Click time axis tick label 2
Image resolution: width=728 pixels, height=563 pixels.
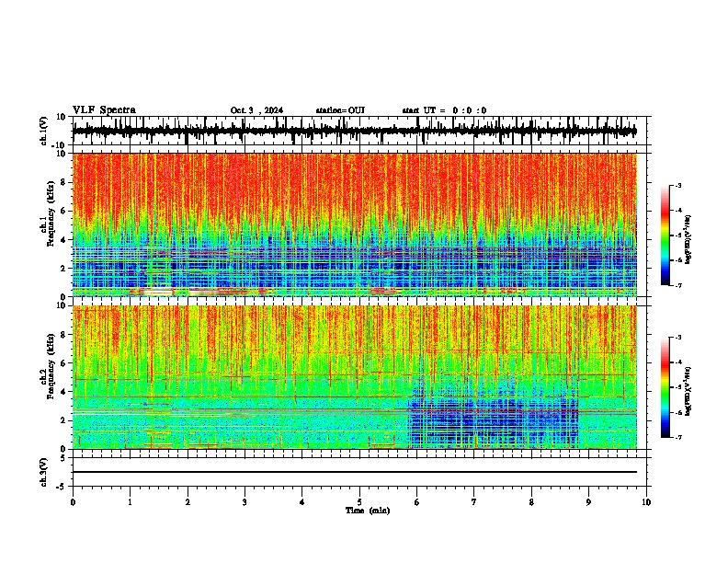click(x=188, y=502)
